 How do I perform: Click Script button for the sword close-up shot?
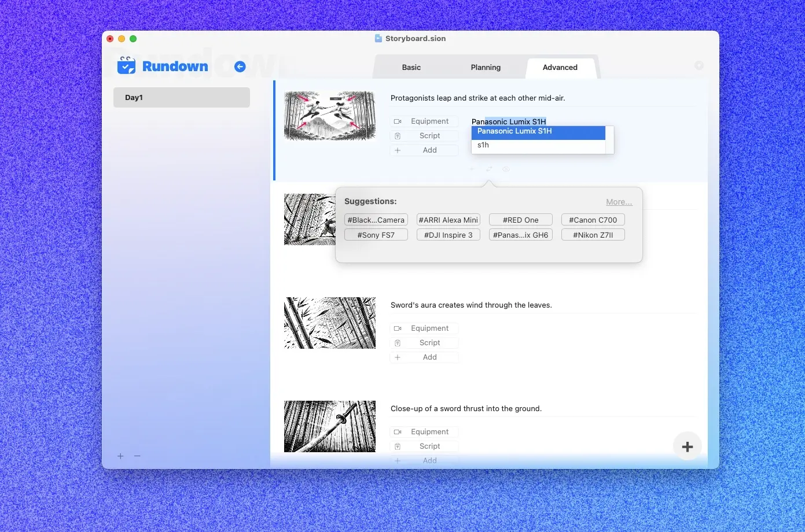[x=424, y=446]
